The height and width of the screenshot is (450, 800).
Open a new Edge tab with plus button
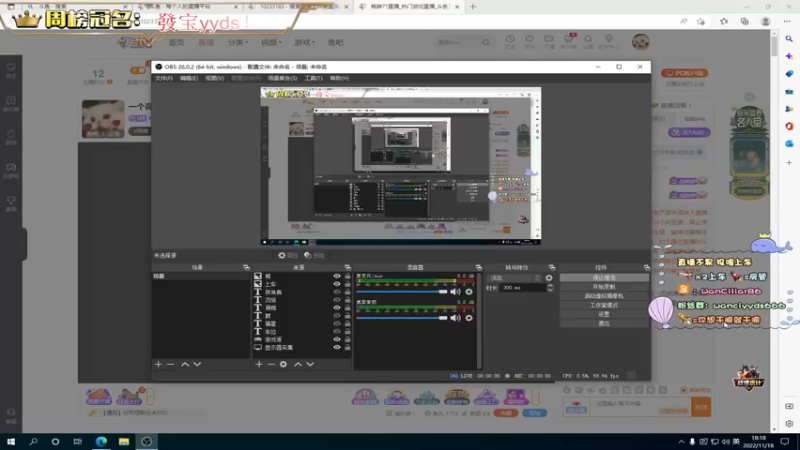pyautogui.click(x=473, y=7)
